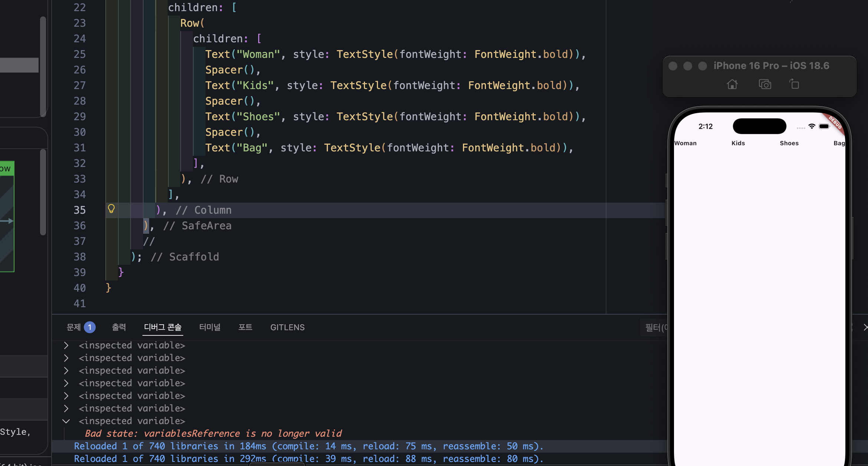The image size is (868, 466).
Task: Click the simulator Home button icon
Action: click(x=732, y=84)
